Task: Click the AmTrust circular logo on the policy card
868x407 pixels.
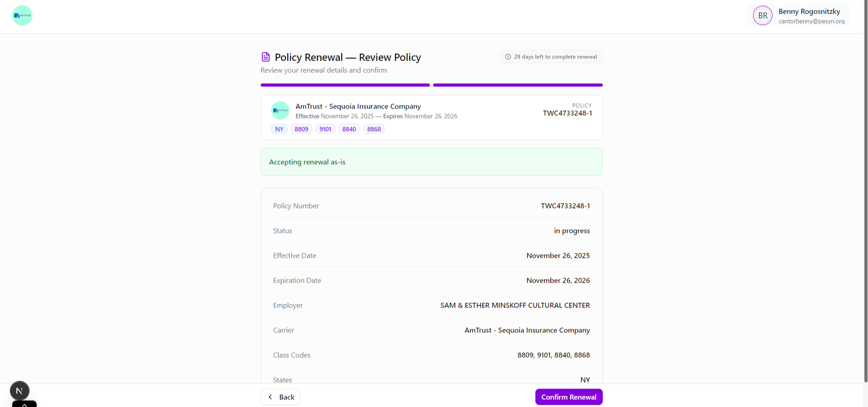Action: pos(280,110)
